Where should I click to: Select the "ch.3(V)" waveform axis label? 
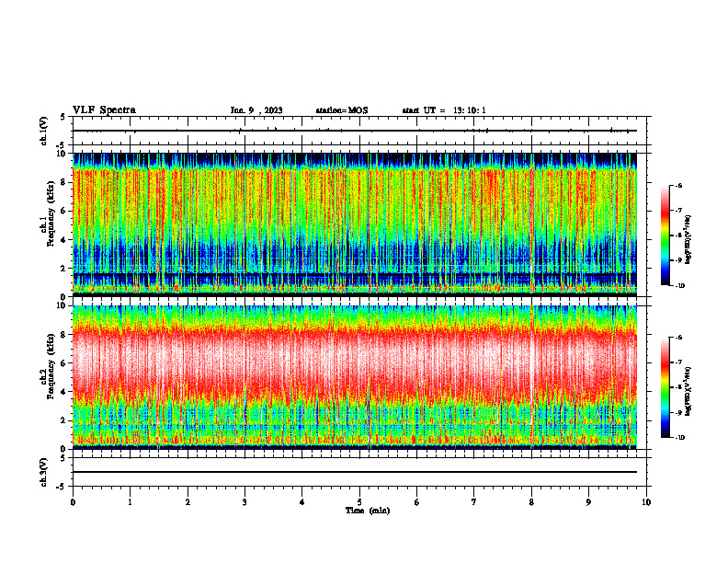click(44, 472)
